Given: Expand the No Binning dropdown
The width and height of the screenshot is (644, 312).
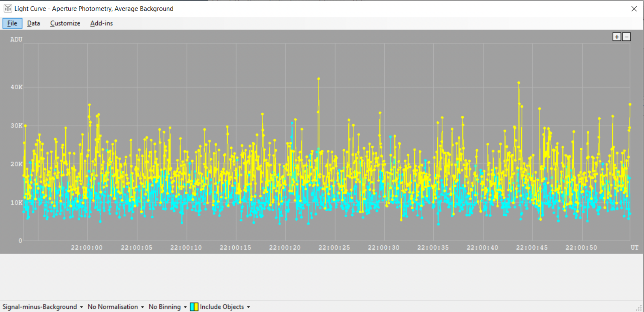Looking at the screenshot, I should 167,307.
